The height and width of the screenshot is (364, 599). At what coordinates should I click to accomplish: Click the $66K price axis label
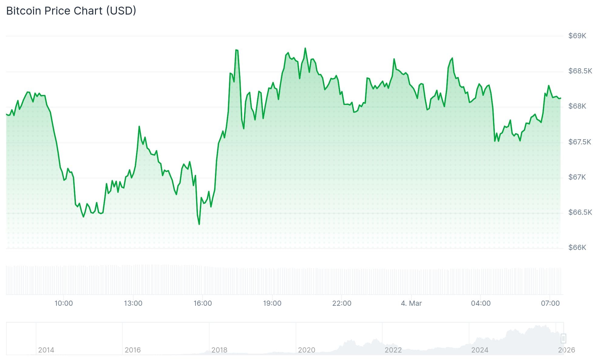[577, 248]
